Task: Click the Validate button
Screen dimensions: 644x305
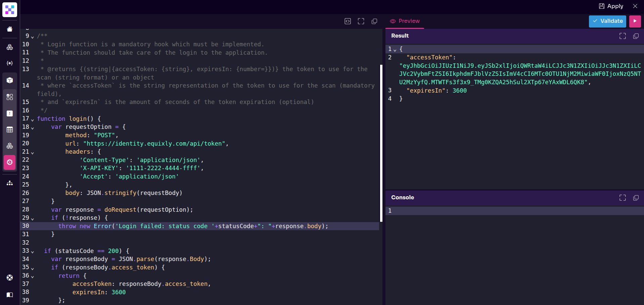Action: click(607, 21)
